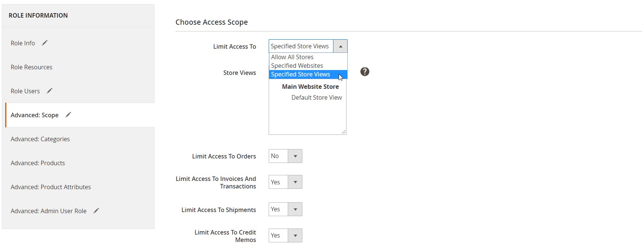
Task: Expand Limit Access To Invoices And Transactions dropdown
Action: (x=285, y=182)
